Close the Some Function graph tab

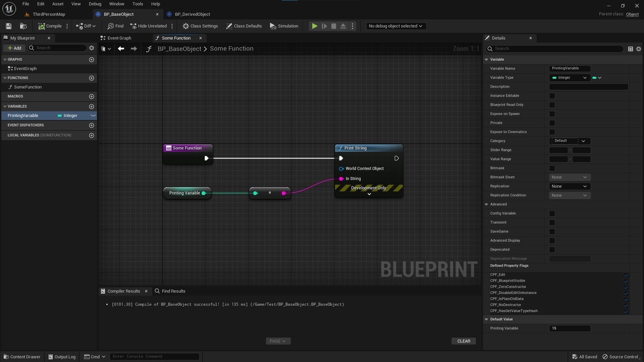[200, 38]
